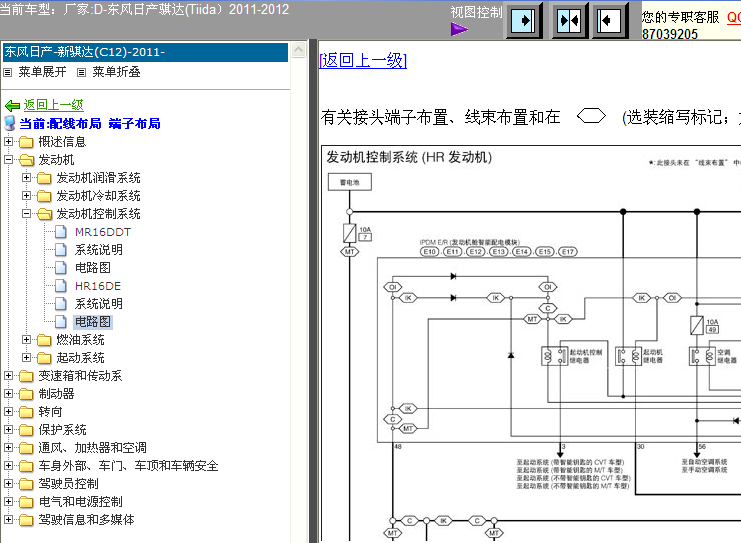The height and width of the screenshot is (543, 741).
Task: Click the 发动机控制系统 open folder icon
Action: 44,214
